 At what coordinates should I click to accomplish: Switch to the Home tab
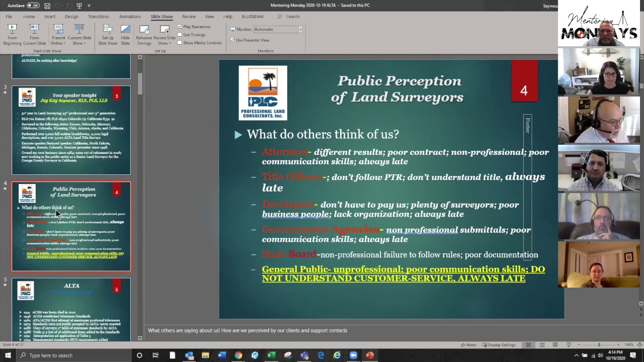tap(29, 17)
